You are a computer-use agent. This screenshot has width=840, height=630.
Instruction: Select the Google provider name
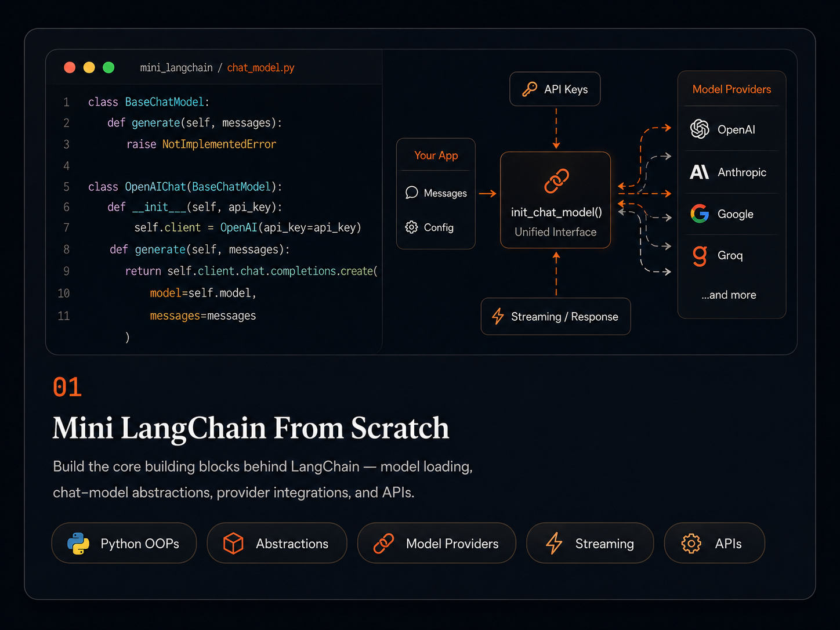coord(735,214)
